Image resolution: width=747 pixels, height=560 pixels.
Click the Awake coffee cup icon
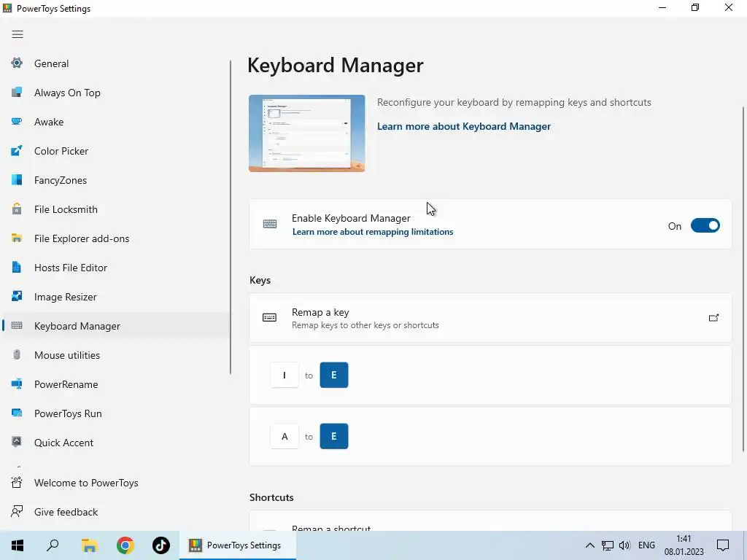pos(17,122)
